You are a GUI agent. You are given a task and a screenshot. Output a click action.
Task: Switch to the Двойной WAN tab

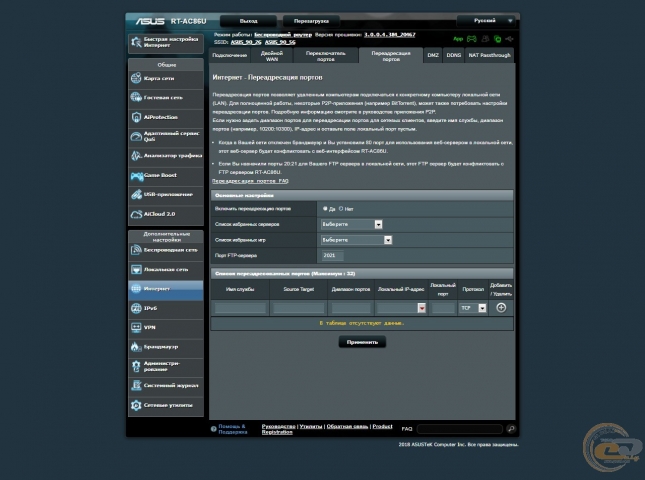click(x=272, y=56)
